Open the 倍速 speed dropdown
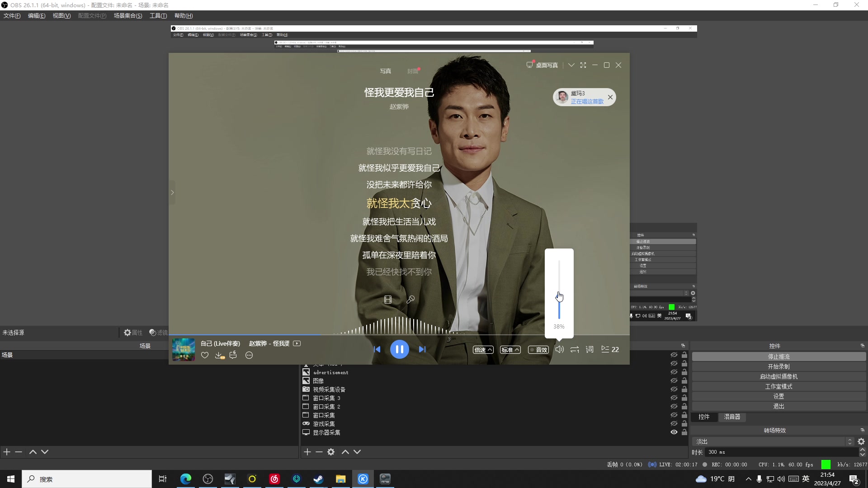868x488 pixels. click(x=483, y=350)
